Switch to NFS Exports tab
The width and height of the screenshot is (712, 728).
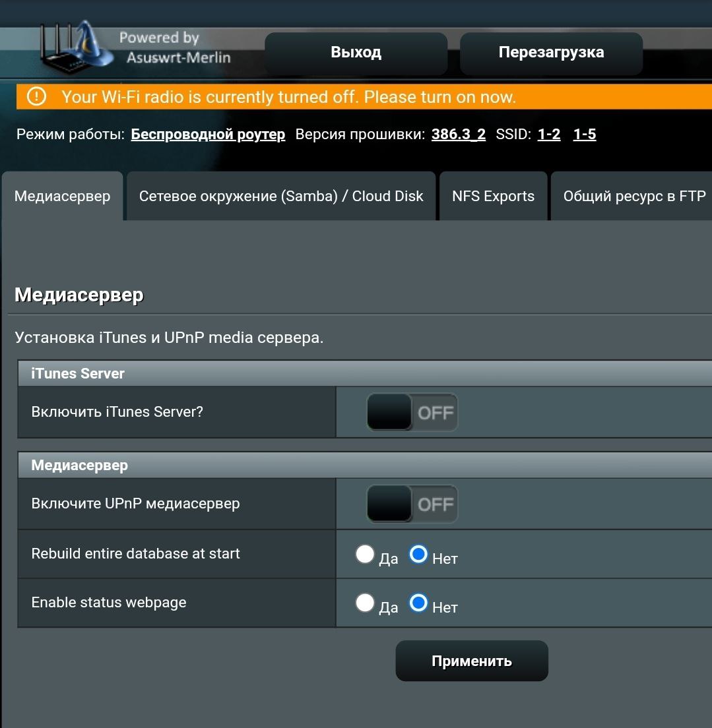point(493,196)
